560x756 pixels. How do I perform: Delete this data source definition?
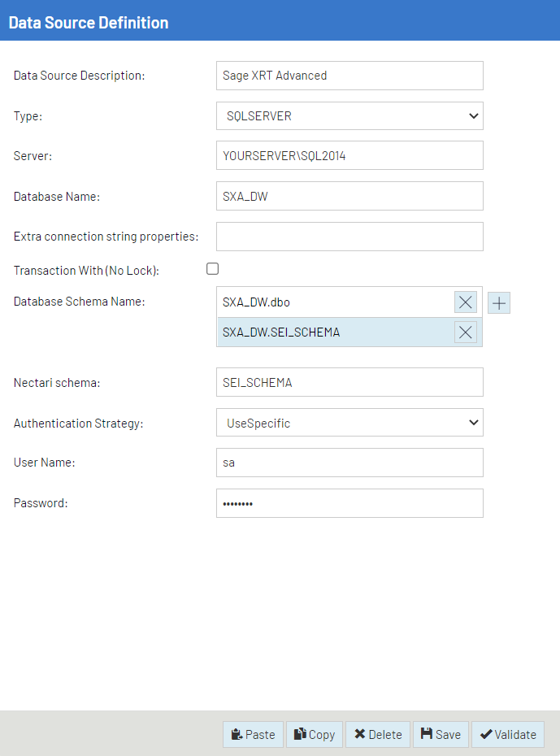[x=378, y=734]
